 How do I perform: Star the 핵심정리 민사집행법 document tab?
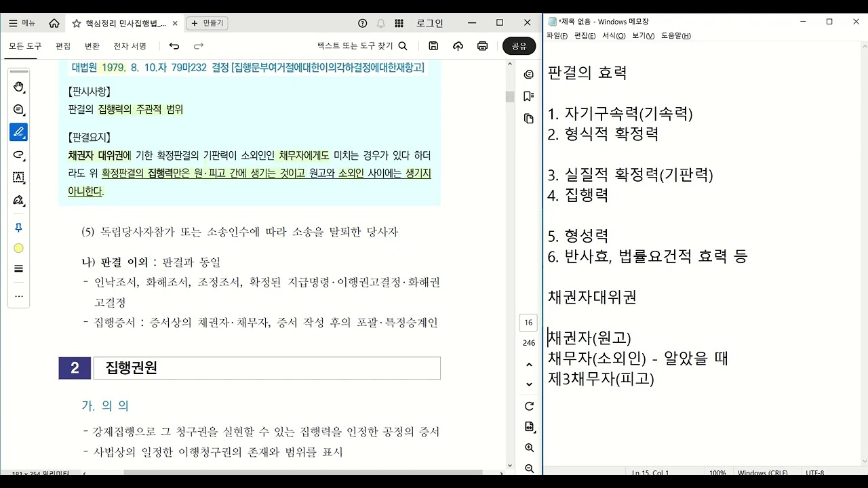(x=77, y=23)
